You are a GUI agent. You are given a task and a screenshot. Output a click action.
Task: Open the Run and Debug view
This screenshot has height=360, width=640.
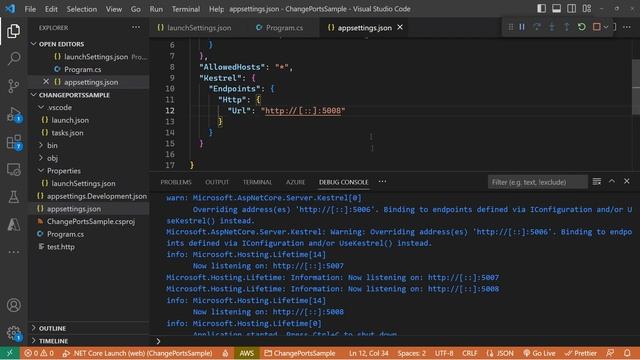coord(13,114)
